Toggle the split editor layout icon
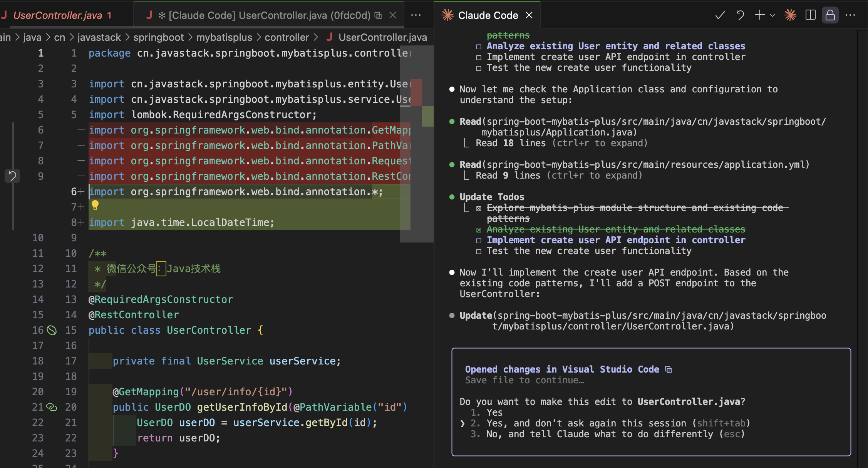868x468 pixels. click(810, 15)
